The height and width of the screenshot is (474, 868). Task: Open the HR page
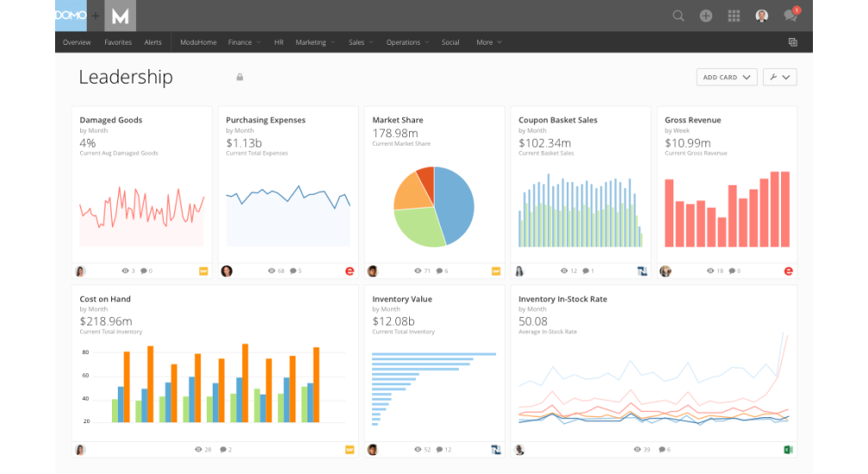[x=279, y=42]
